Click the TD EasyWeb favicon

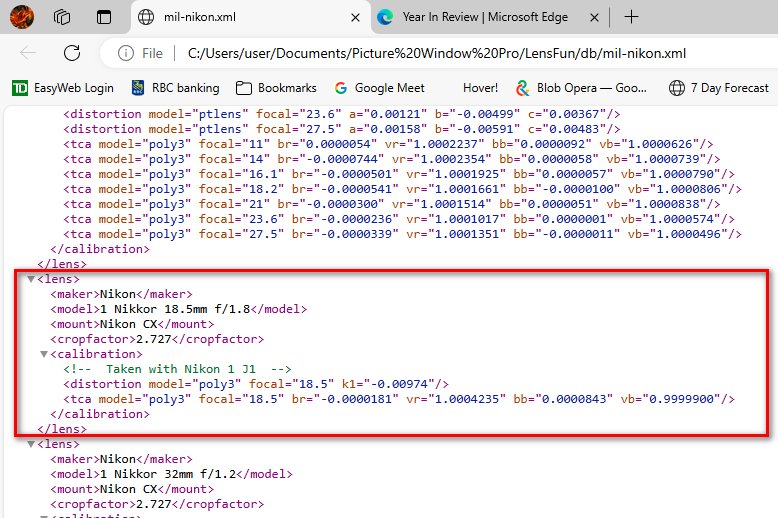point(20,88)
